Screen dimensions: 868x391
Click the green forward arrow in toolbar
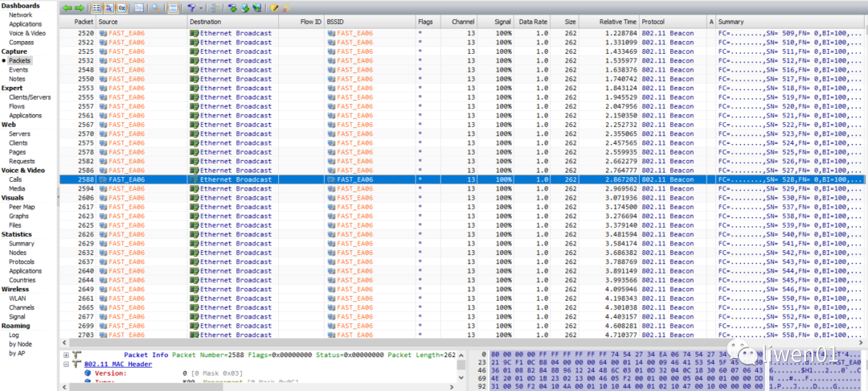point(79,8)
